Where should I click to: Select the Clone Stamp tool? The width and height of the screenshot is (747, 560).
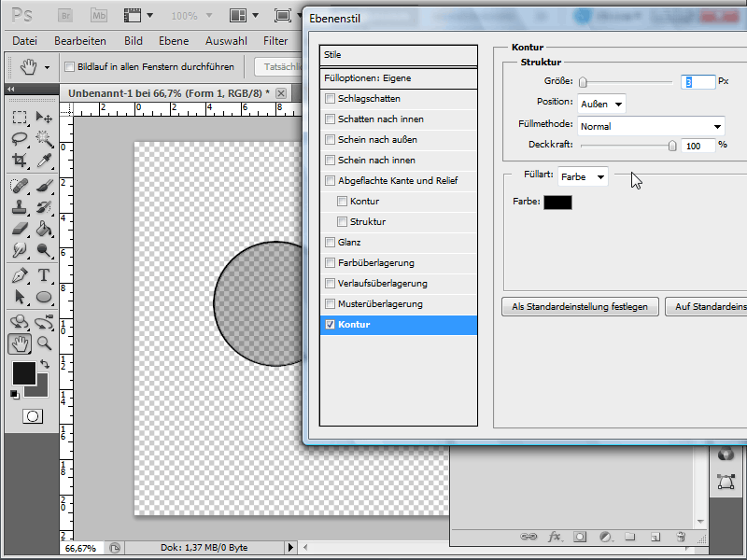click(20, 207)
